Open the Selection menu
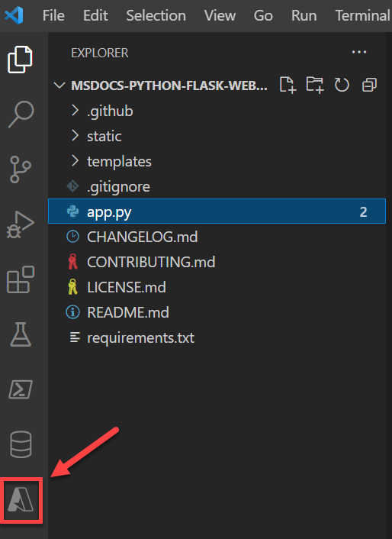 pos(156,15)
